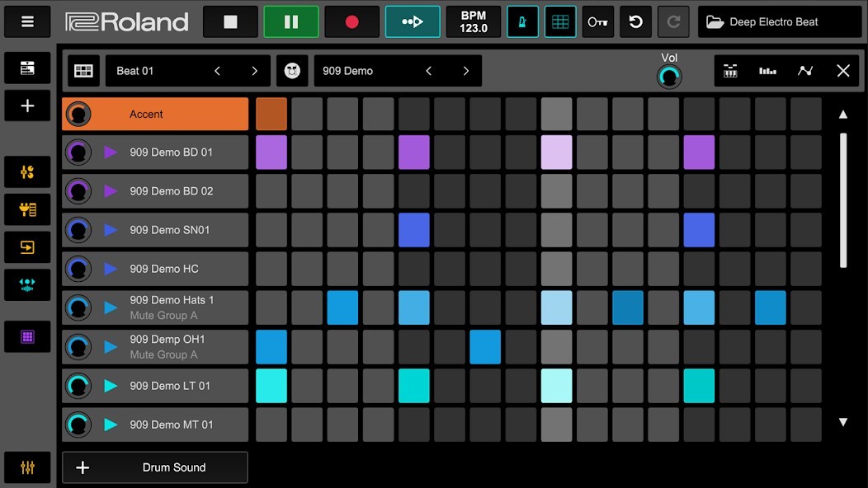Click the Vol knob
This screenshot has width=868, height=488.
[x=669, y=77]
